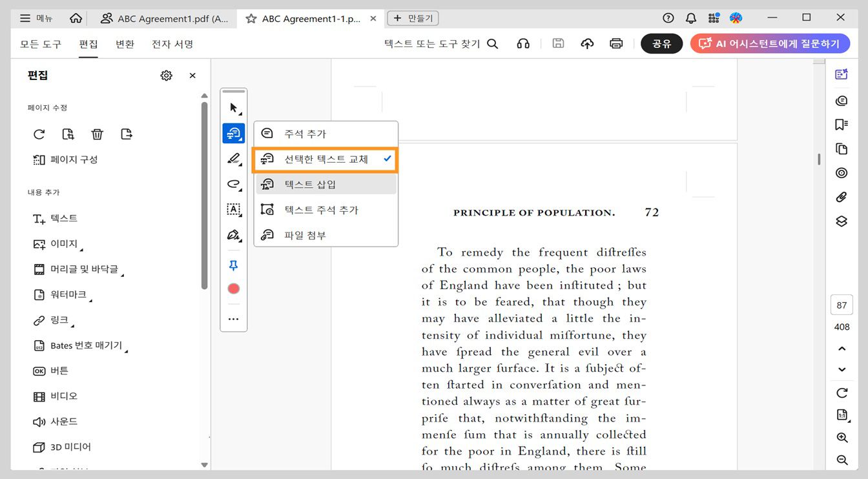Select the freehand drawing tool
Viewport: 868px width, 479px height.
coord(233,185)
